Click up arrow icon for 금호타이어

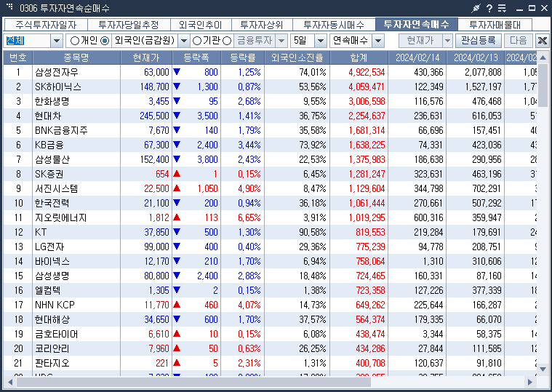pyautogui.click(x=177, y=334)
